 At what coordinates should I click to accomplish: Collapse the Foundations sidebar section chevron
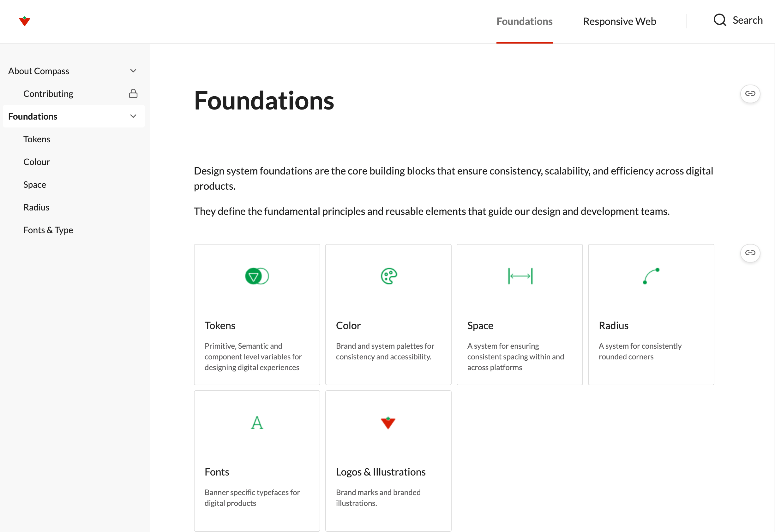[x=133, y=116]
